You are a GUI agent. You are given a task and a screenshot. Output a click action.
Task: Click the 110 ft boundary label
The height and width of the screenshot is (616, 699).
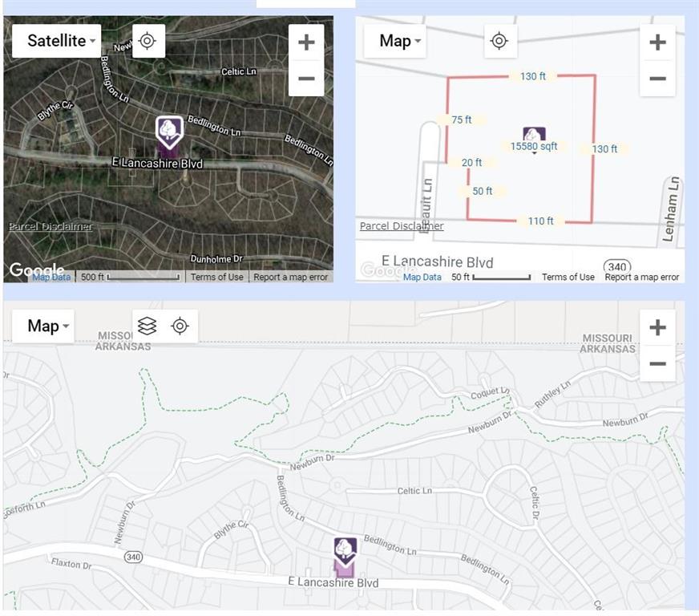coord(540,221)
